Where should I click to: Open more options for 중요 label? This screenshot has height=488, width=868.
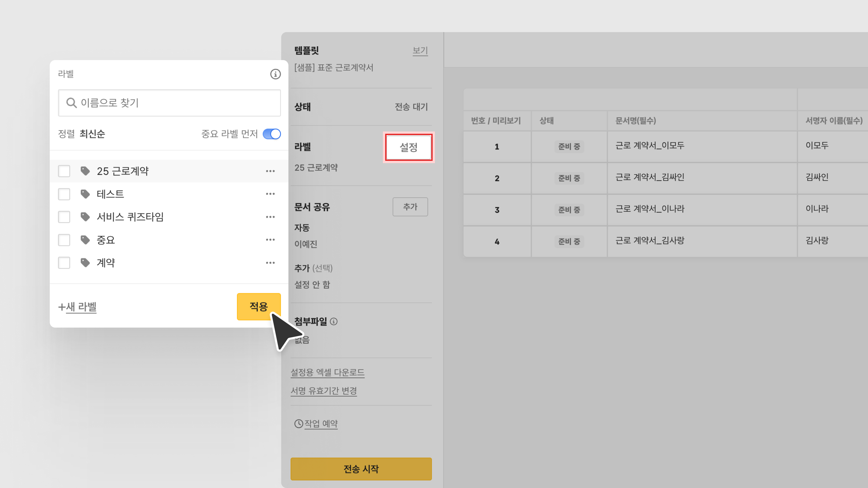pyautogui.click(x=270, y=240)
